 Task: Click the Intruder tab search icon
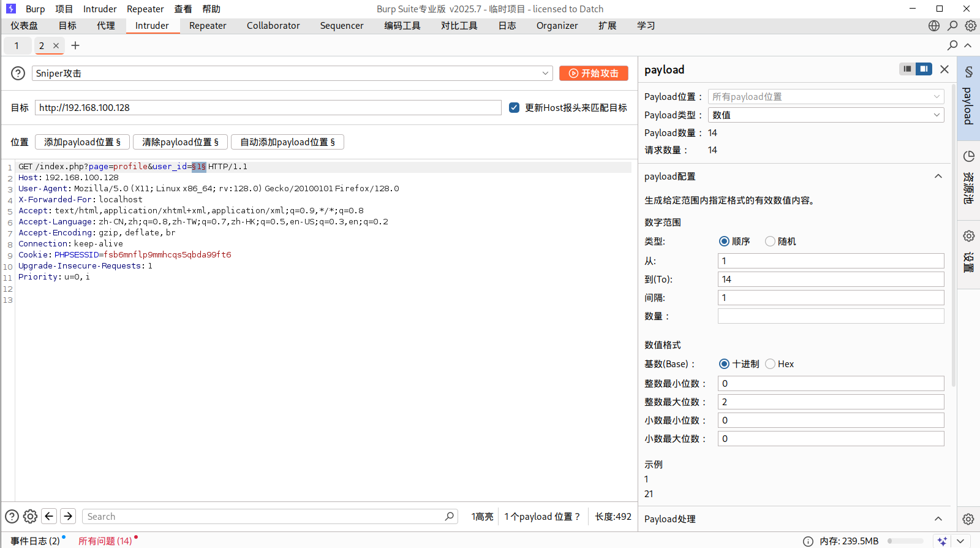coord(952,45)
